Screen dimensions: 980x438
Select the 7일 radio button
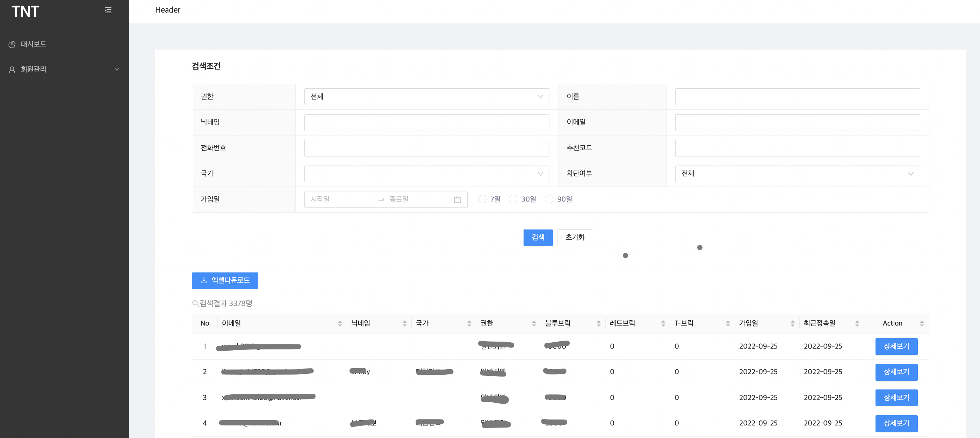482,199
